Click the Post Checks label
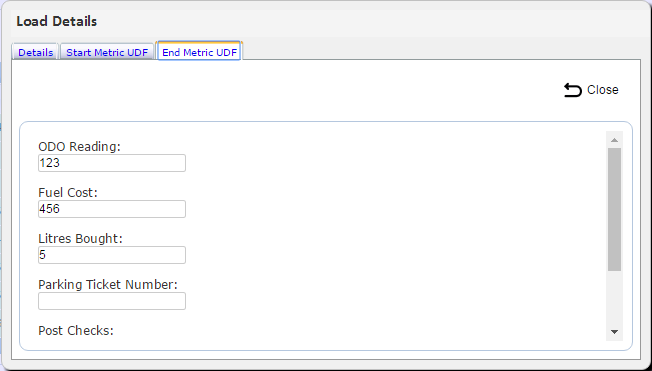 click(76, 331)
